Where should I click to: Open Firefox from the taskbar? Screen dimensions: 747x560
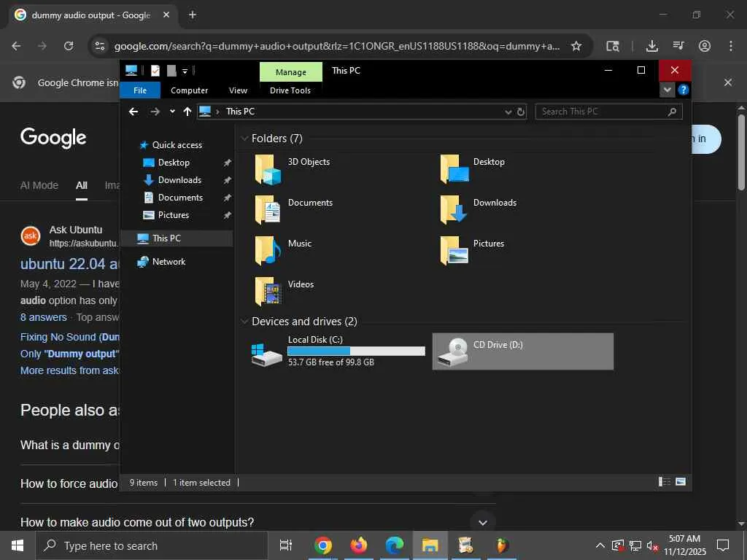tap(359, 545)
